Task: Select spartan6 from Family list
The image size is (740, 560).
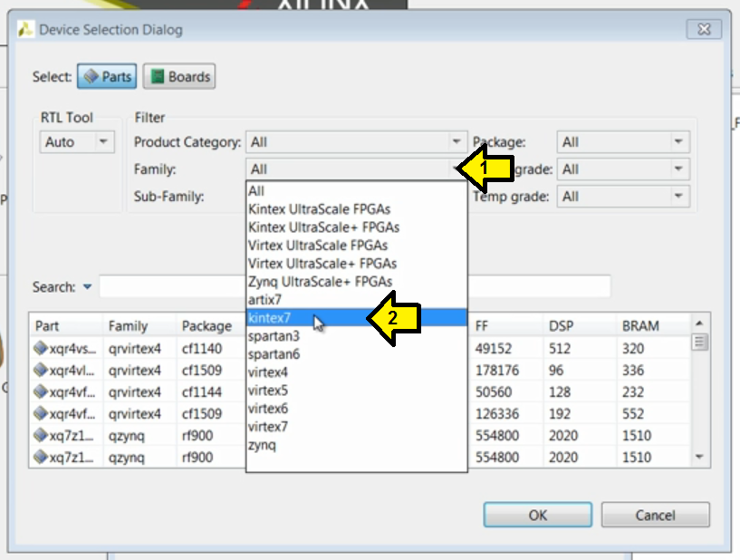Action: click(x=356, y=354)
